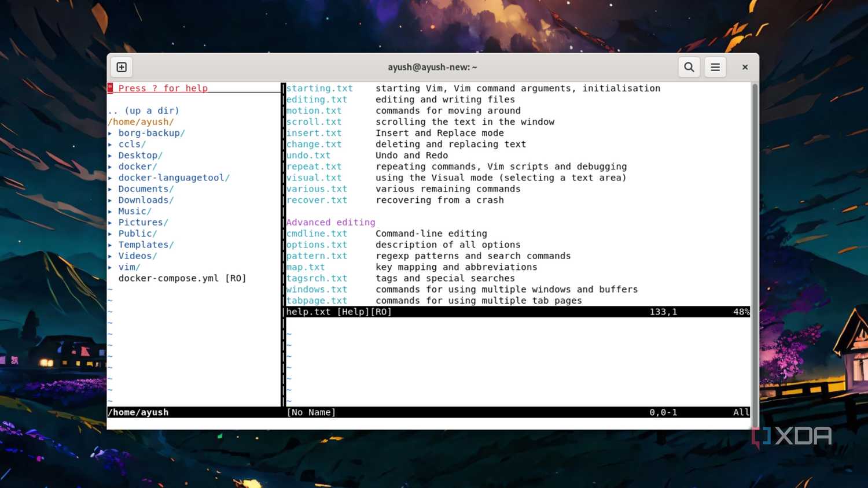Click the 48% scroll position indicator
868x488 pixels.
pyautogui.click(x=741, y=312)
